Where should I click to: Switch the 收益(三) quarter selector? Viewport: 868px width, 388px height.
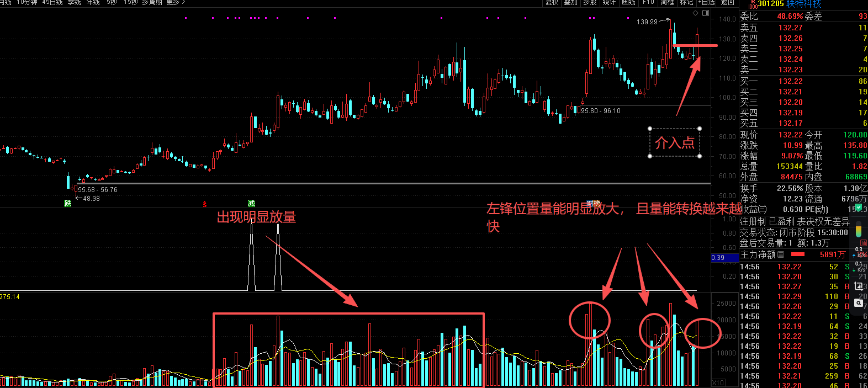(754, 209)
